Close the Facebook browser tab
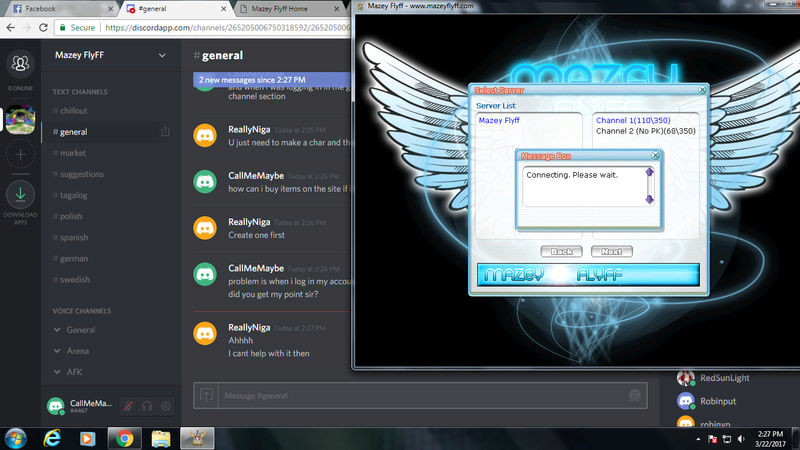 [110, 9]
